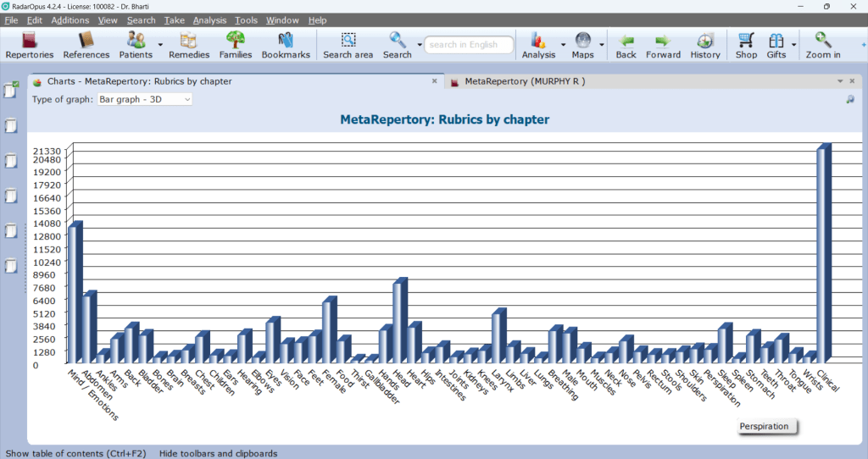Open the Analysis menu in menu bar
The image size is (868, 459).
point(209,20)
